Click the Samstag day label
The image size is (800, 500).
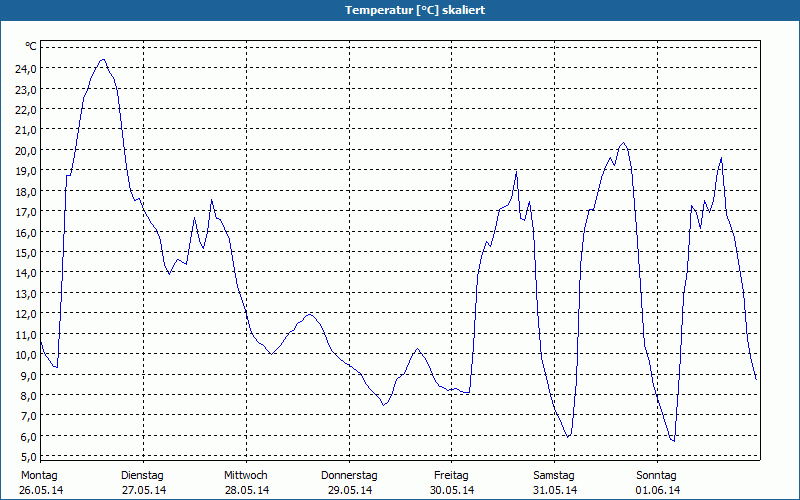pyautogui.click(x=554, y=476)
